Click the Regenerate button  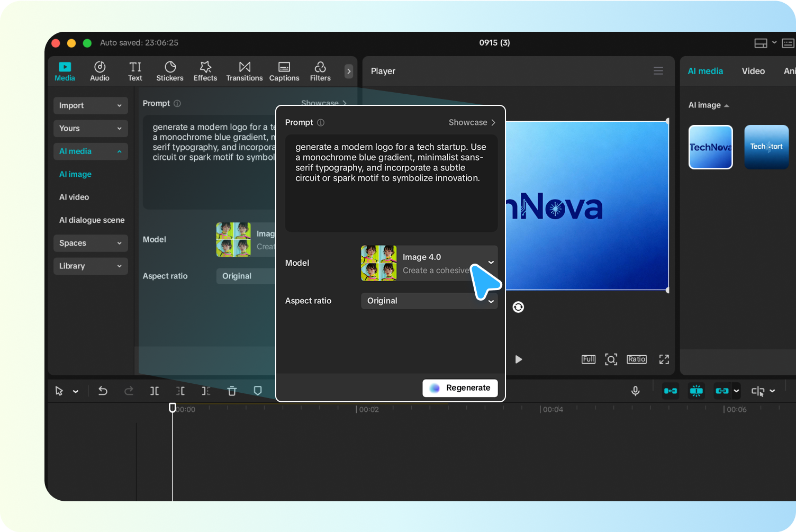tap(460, 388)
